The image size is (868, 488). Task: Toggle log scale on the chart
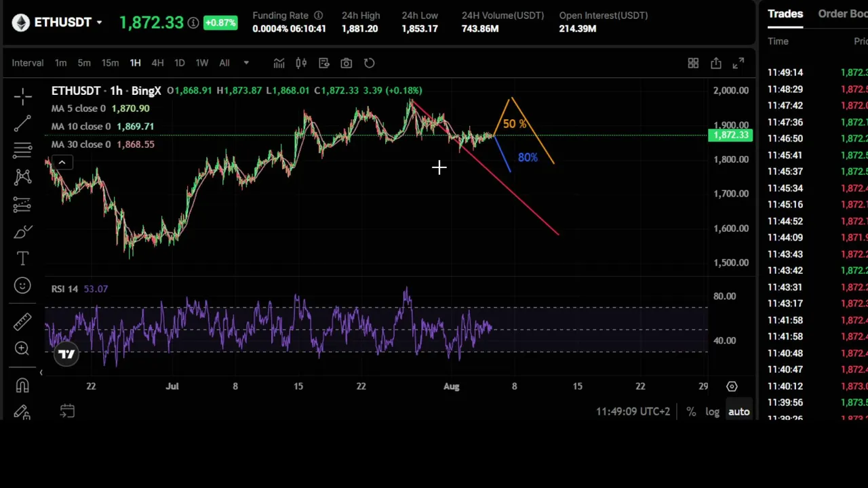pos(712,411)
